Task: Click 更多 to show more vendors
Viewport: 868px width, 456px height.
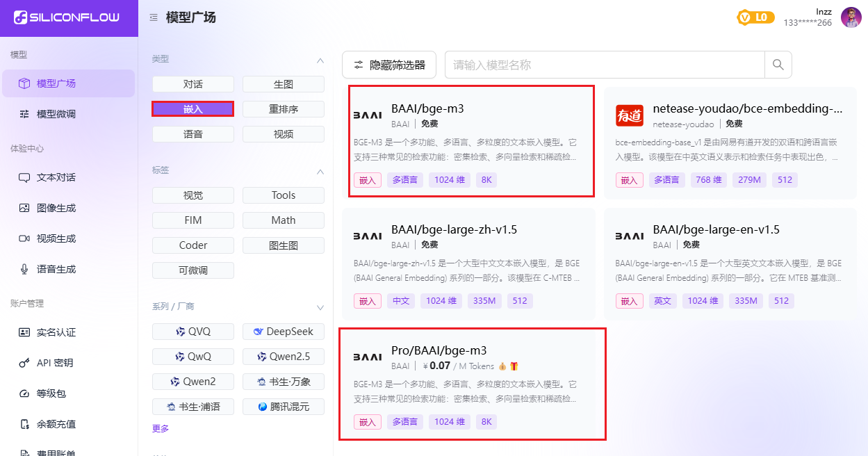Action: coord(161,429)
